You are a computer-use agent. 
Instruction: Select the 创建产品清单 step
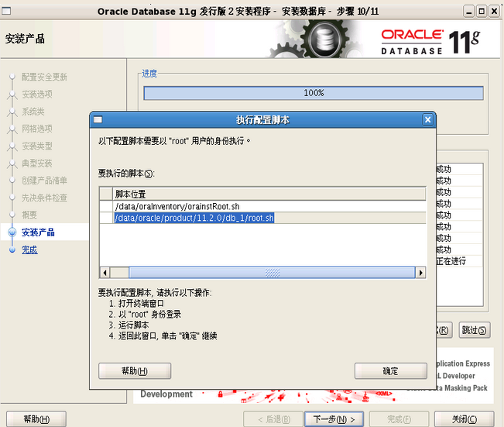(x=44, y=181)
